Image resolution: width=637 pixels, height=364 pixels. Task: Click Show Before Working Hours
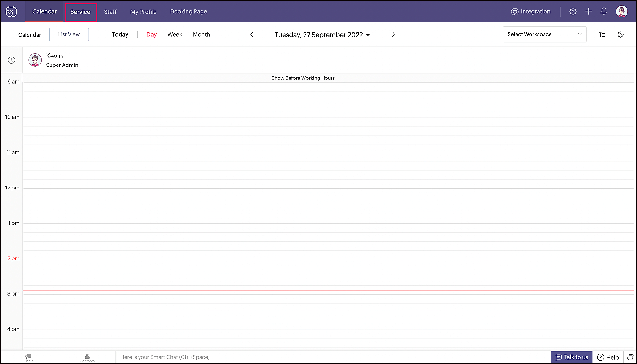click(x=303, y=78)
